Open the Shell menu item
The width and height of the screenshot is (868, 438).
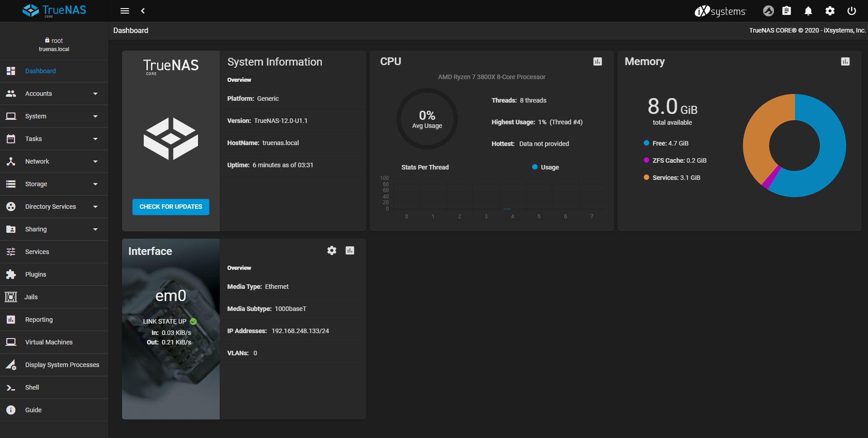(x=32, y=387)
